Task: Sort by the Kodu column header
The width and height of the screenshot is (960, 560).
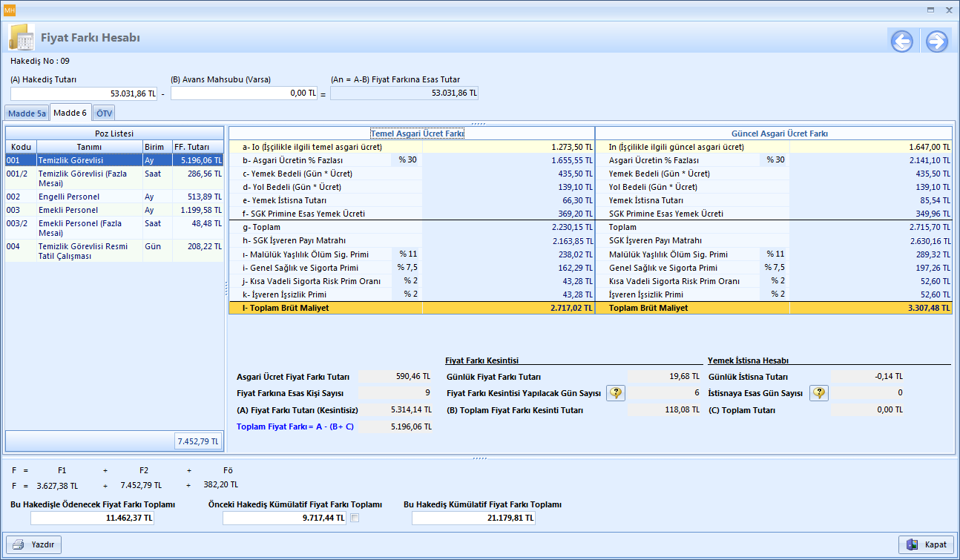Action: pyautogui.click(x=22, y=147)
